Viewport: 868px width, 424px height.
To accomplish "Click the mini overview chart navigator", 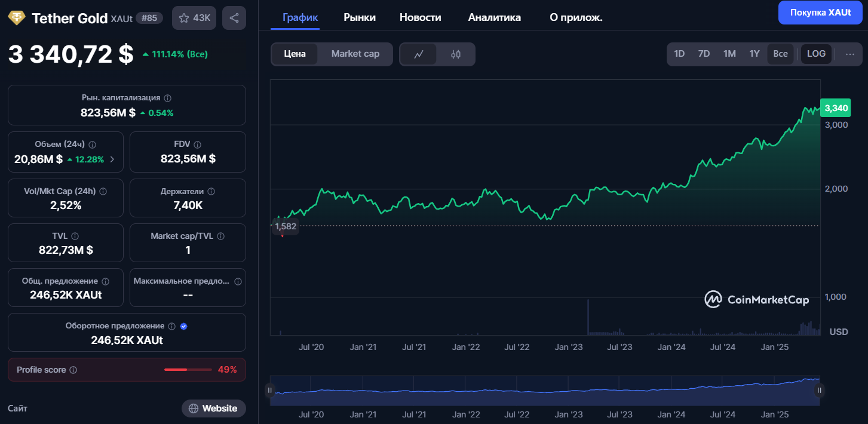I will [545, 391].
